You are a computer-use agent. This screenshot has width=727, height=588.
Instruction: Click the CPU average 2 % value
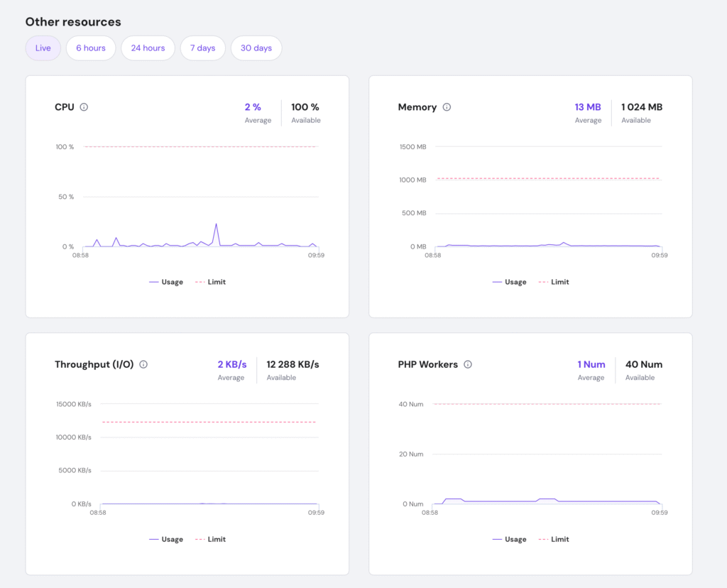coord(253,107)
